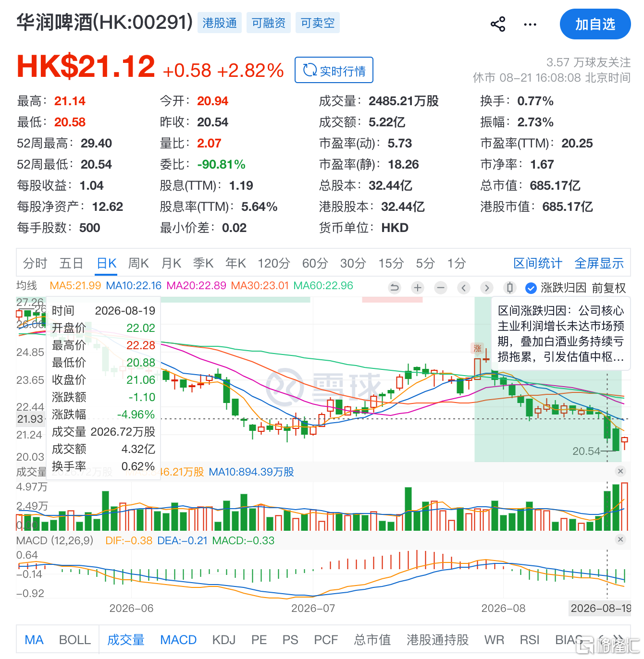Viewport: 644px width, 659px height.
Task: Close the volume indicator panel
Action: [620, 471]
